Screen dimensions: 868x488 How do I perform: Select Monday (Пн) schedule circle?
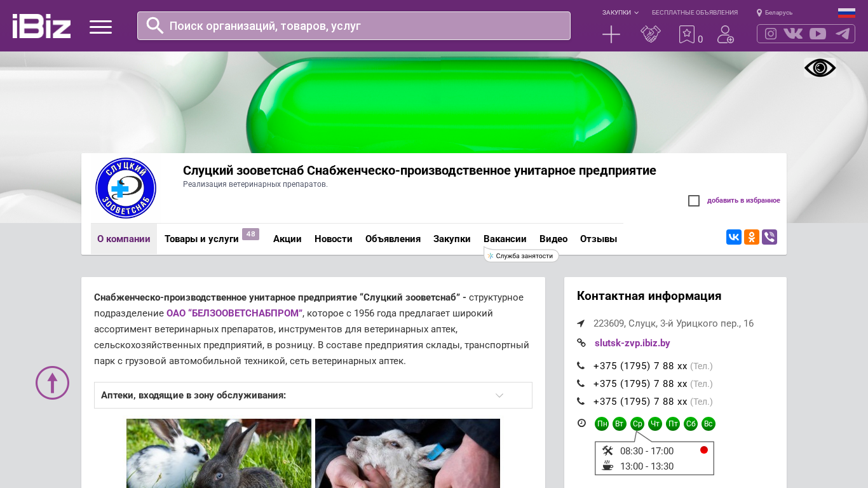click(602, 424)
